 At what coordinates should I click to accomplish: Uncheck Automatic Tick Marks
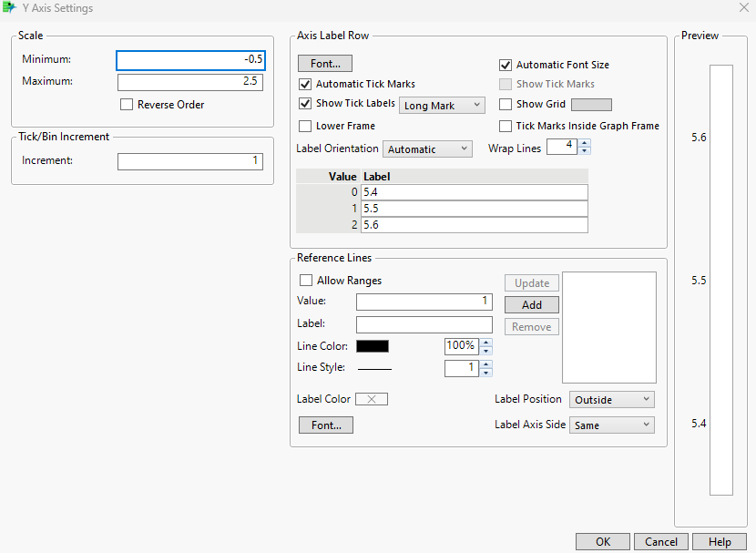click(305, 84)
